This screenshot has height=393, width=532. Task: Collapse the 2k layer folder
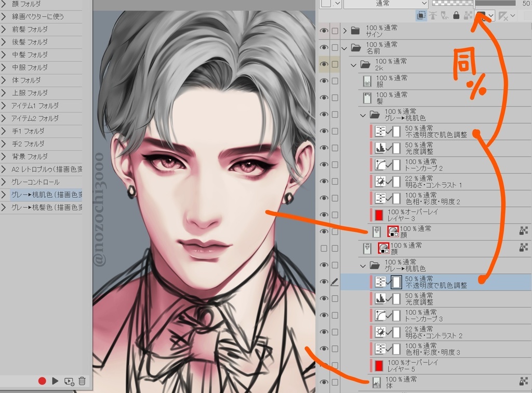[353, 65]
